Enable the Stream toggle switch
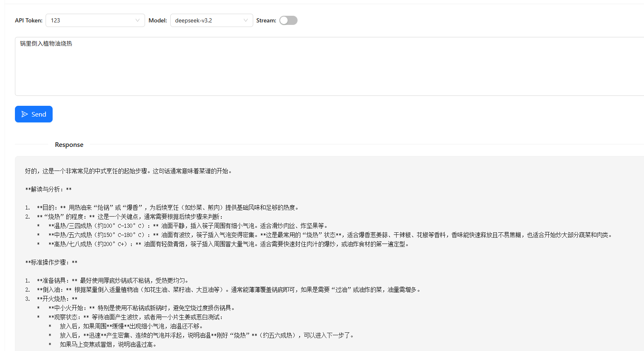Viewport: 644px width, 351px height. (288, 20)
